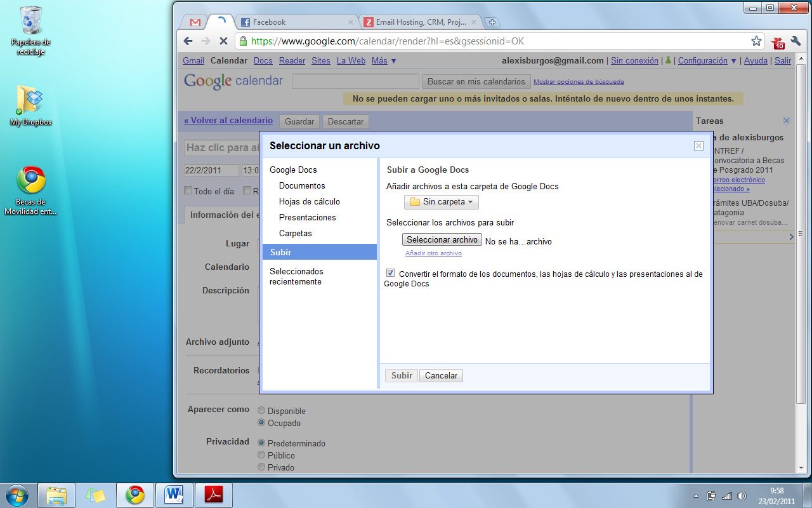Screen dimensions: 812x508
Task: Open the Sites link
Action: click(x=321, y=61)
